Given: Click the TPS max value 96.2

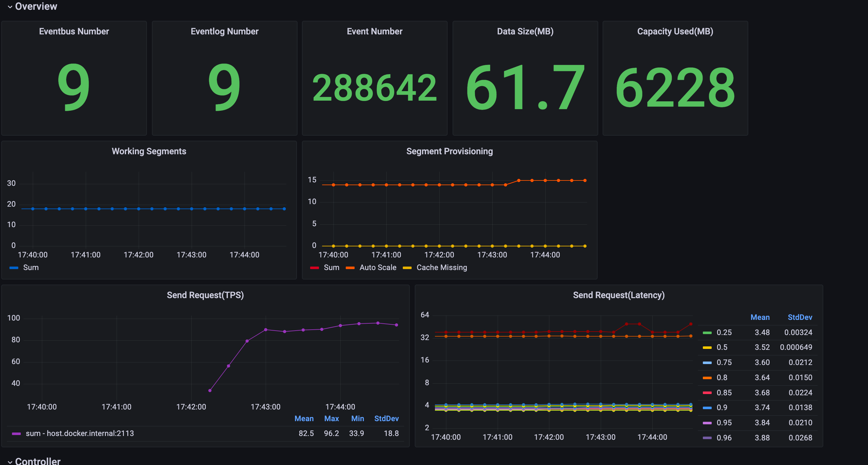Looking at the screenshot, I should coord(331,433).
